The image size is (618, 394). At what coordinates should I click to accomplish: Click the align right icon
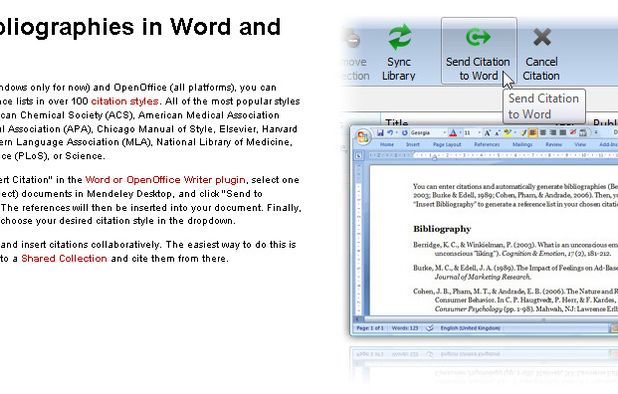[553, 133]
